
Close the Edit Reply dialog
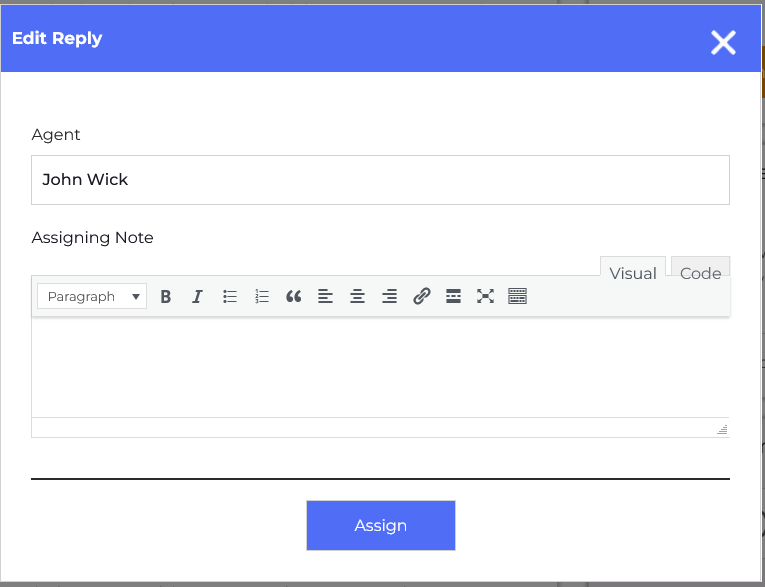click(723, 41)
